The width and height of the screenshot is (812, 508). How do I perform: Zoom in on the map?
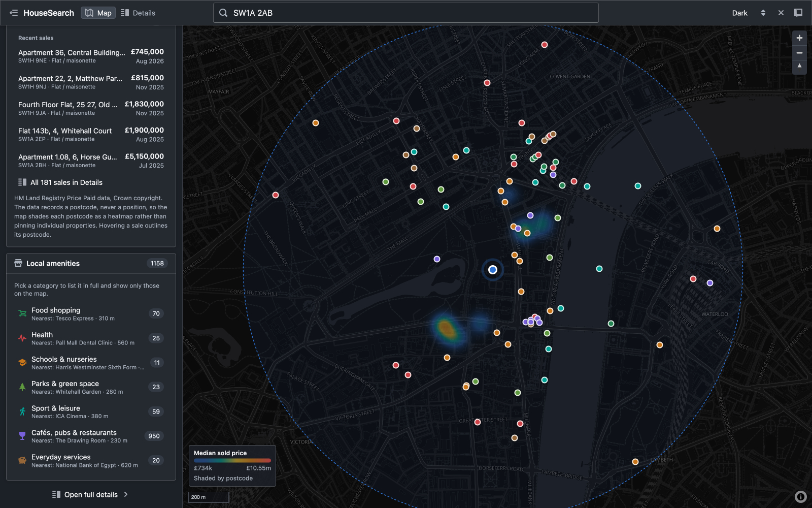799,38
